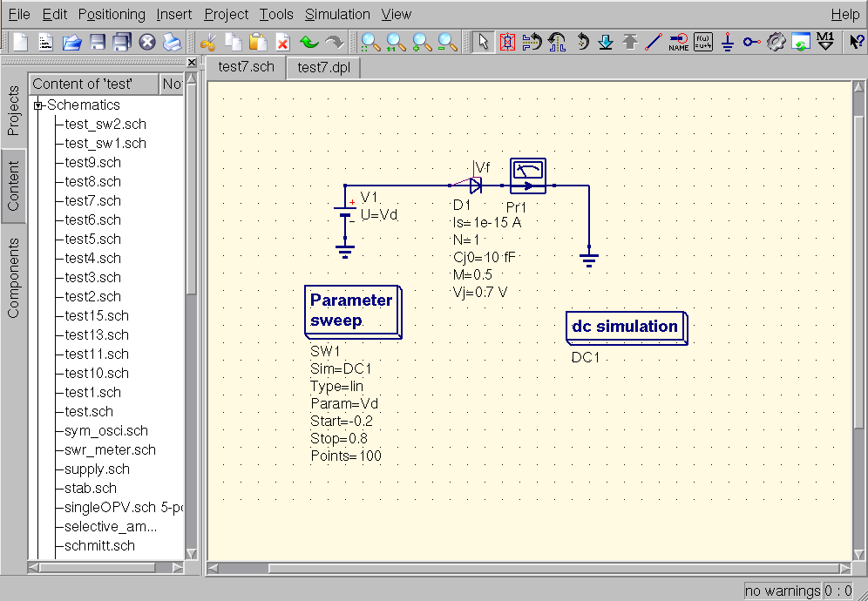
Task: Select test_sw2.sch in the content tree
Action: click(x=105, y=124)
